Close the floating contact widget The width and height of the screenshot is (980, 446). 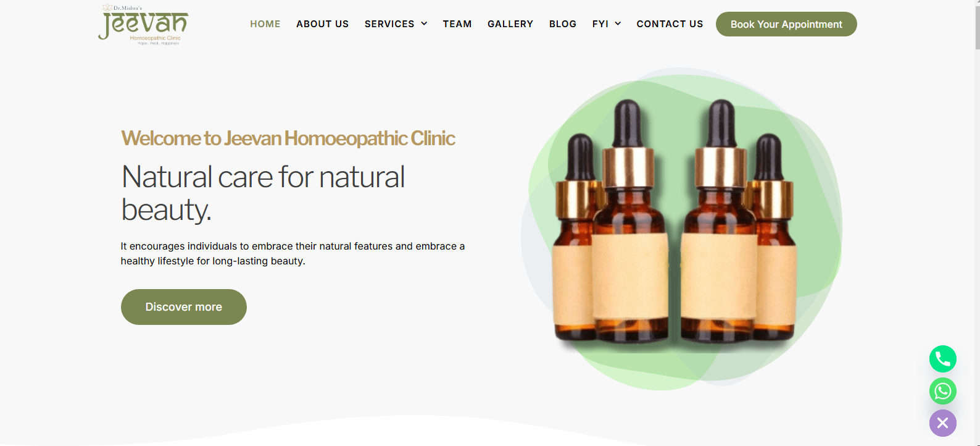[x=942, y=423]
